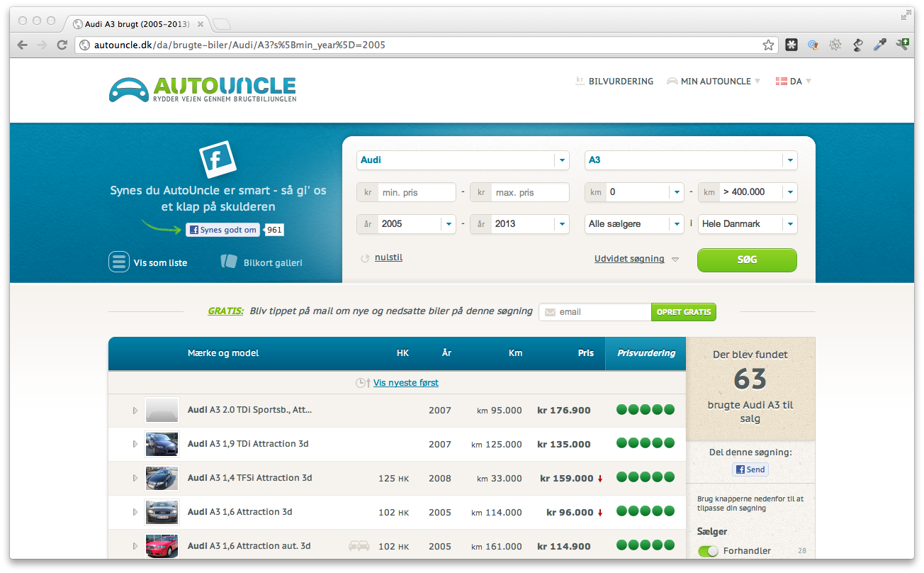
Task: Click the Audi A3 1,9 TDi Attraction 3d title
Action: click(248, 444)
